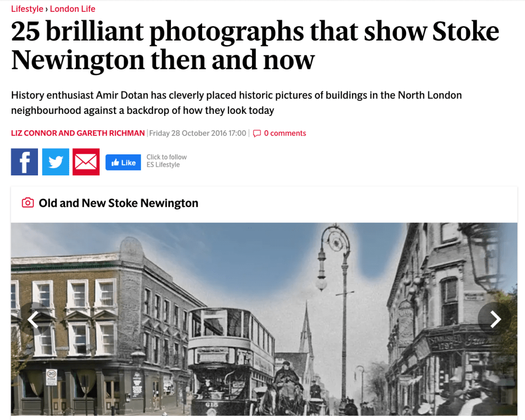
Task: Open the 0 comments link
Action: pos(285,133)
